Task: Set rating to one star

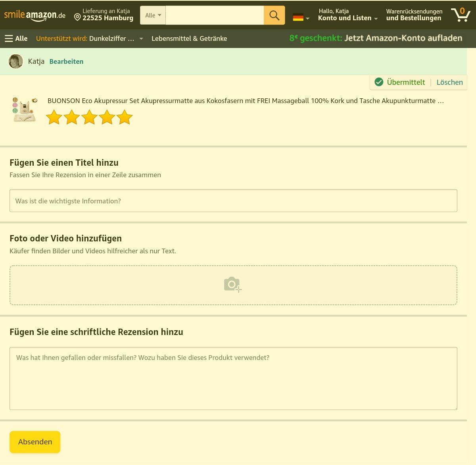Action: coord(54,117)
